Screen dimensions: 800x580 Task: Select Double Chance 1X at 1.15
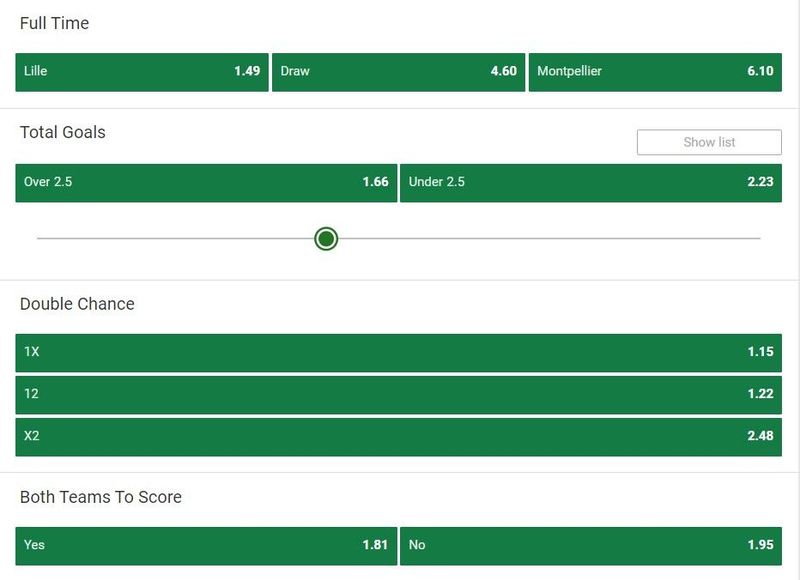pos(398,352)
